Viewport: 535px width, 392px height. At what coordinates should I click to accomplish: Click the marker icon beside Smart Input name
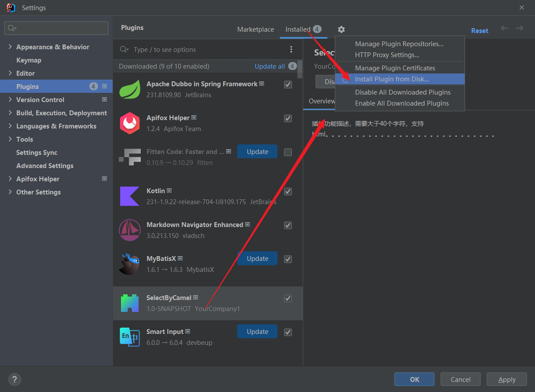pyautogui.click(x=187, y=331)
